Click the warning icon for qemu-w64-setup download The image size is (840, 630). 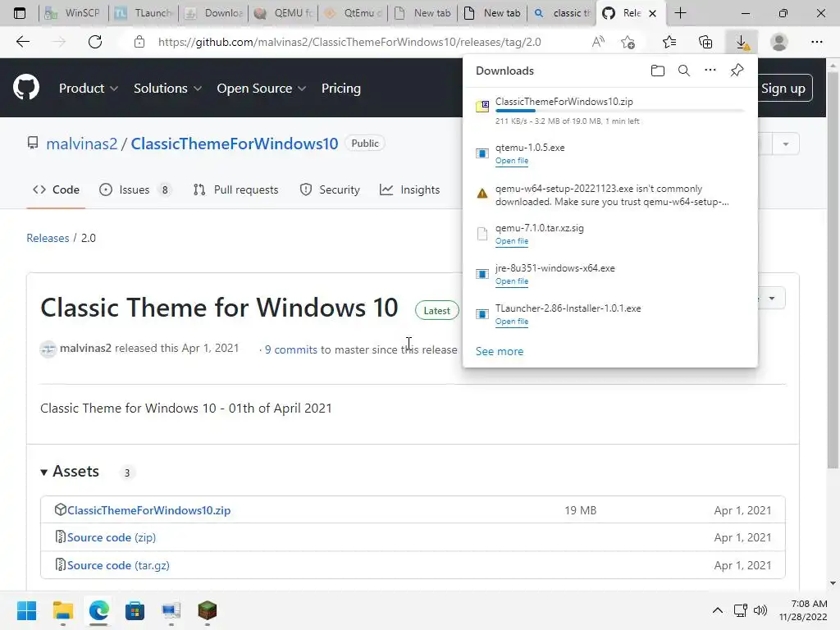click(x=482, y=194)
